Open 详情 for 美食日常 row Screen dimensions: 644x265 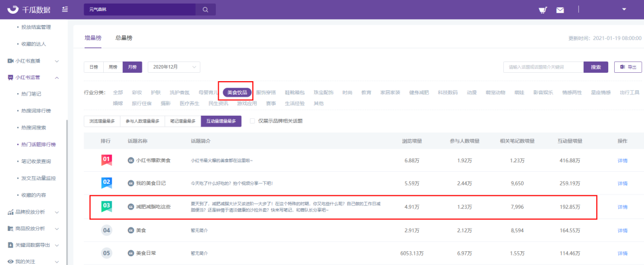623,254
